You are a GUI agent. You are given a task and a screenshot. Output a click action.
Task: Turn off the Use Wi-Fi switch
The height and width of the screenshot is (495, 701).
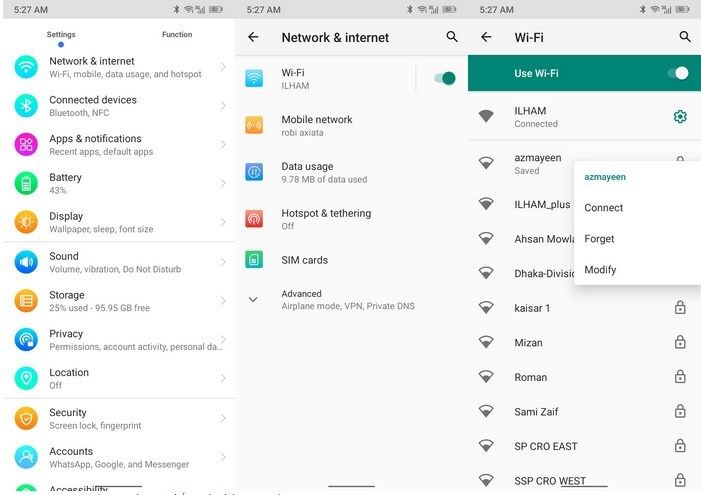pyautogui.click(x=678, y=73)
